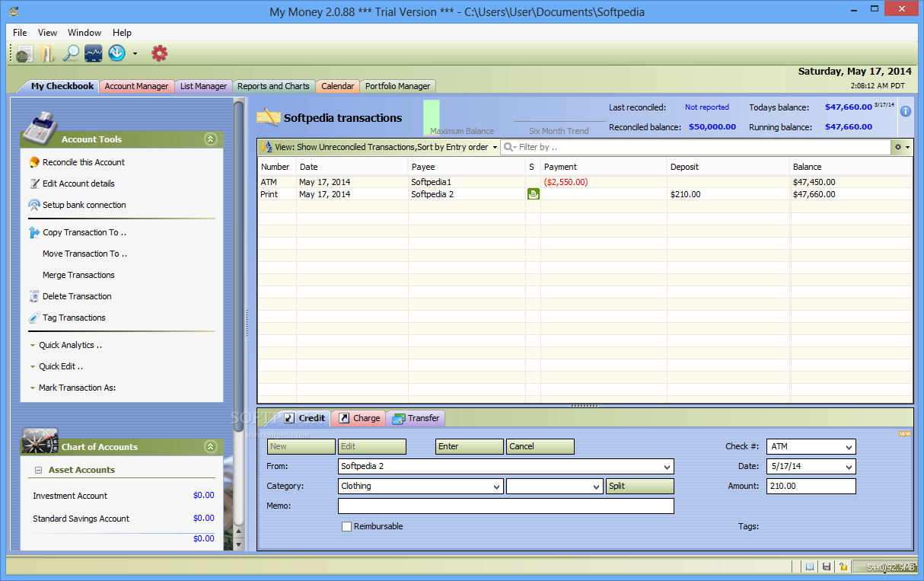Click the NEW badge in the entry form
Screen dimensions: 924x581
click(904, 434)
